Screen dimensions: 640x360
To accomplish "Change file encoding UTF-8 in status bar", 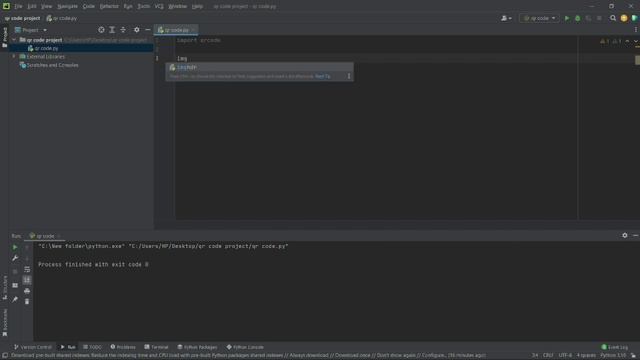I will click(565, 356).
